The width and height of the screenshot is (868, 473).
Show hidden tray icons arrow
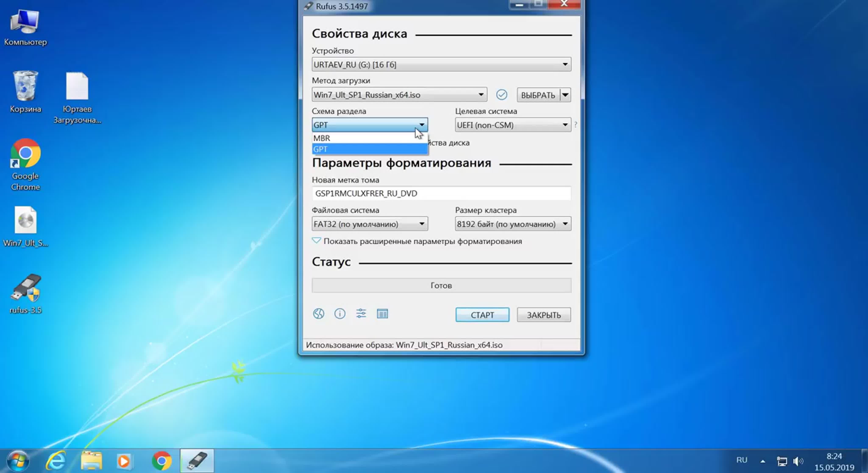pyautogui.click(x=762, y=461)
